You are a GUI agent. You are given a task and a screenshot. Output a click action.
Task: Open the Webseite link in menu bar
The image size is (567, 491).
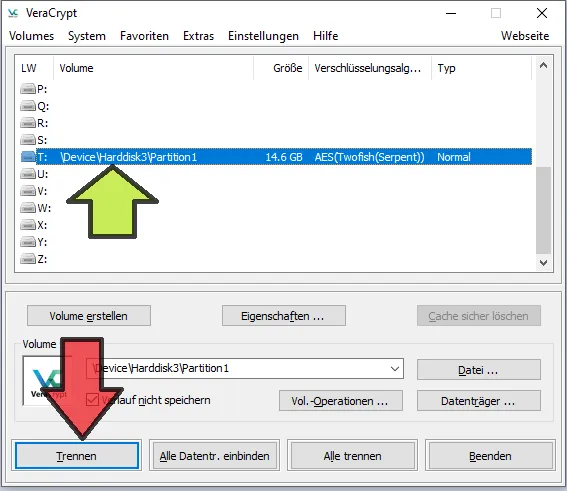click(x=525, y=36)
